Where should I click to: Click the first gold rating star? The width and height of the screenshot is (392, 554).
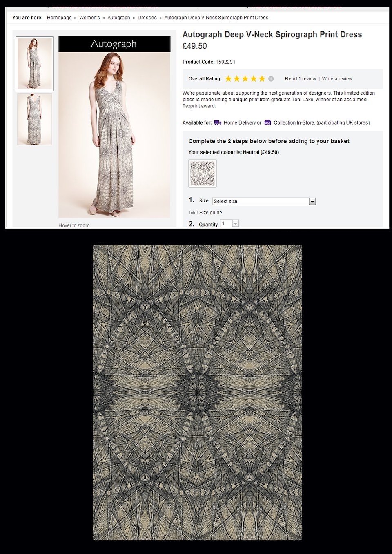[x=228, y=79]
